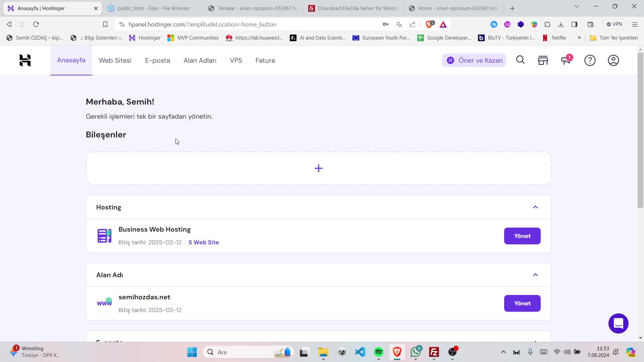Image resolution: width=644 pixels, height=362 pixels.
Task: Open the Brave wallet icon
Action: click(590, 24)
